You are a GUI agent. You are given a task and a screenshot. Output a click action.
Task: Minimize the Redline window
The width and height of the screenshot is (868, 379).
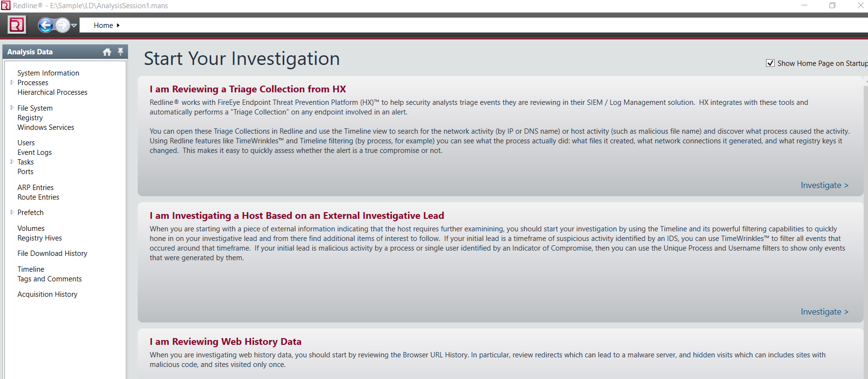point(805,5)
